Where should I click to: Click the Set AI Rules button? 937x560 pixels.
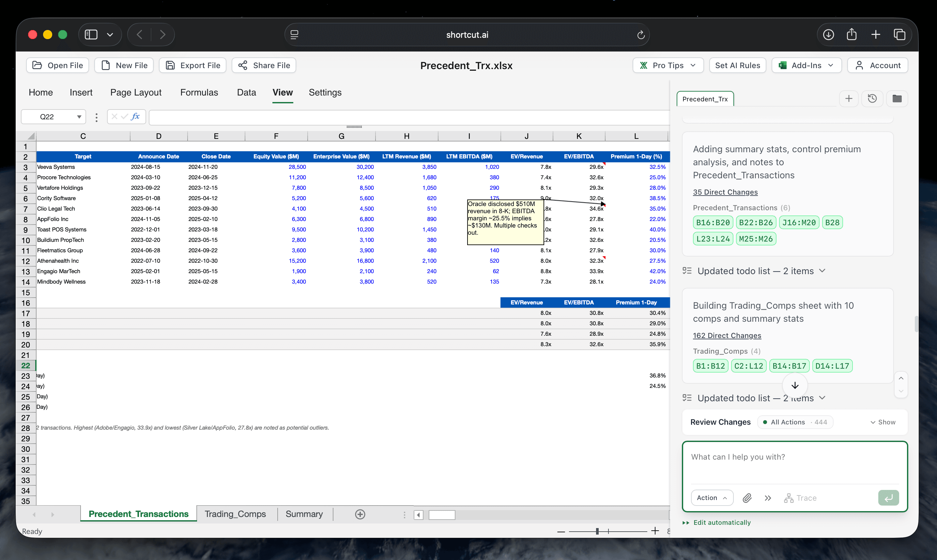coord(738,65)
